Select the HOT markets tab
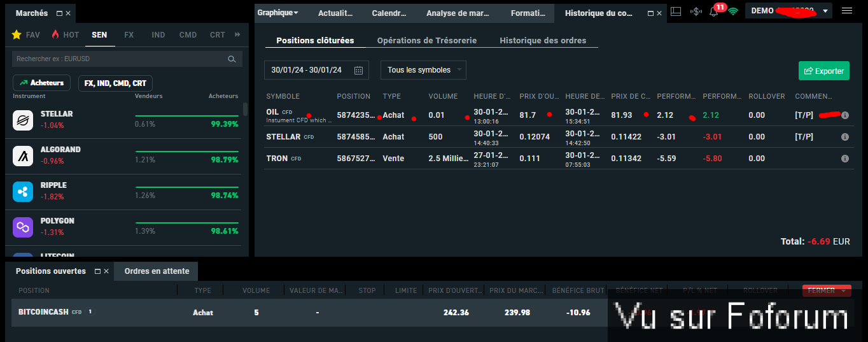This screenshot has width=868, height=342. (66, 35)
